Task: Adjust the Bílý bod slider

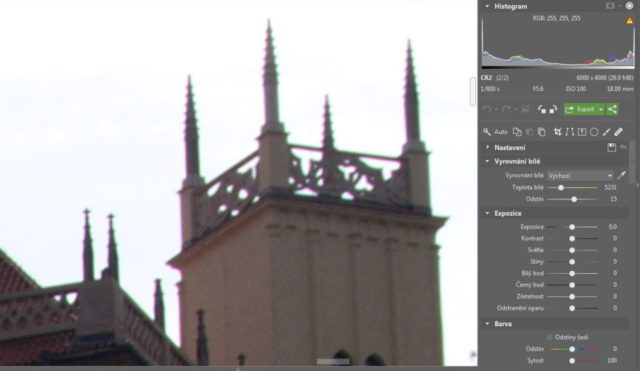Action: click(572, 273)
